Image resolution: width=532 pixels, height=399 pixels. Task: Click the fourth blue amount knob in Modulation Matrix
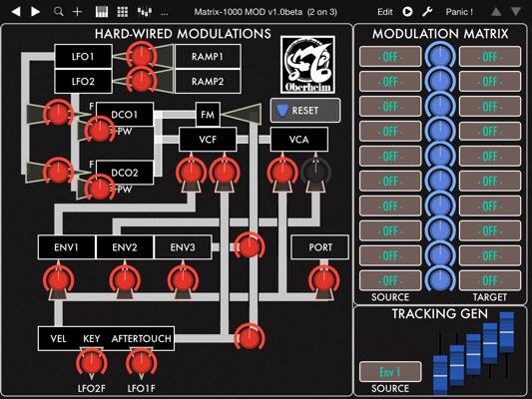(440, 131)
